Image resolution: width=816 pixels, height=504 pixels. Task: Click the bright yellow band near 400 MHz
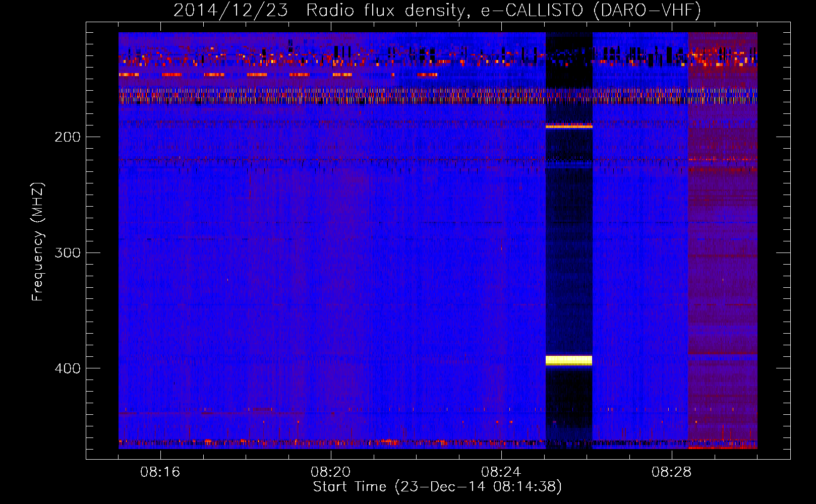pyautogui.click(x=569, y=360)
